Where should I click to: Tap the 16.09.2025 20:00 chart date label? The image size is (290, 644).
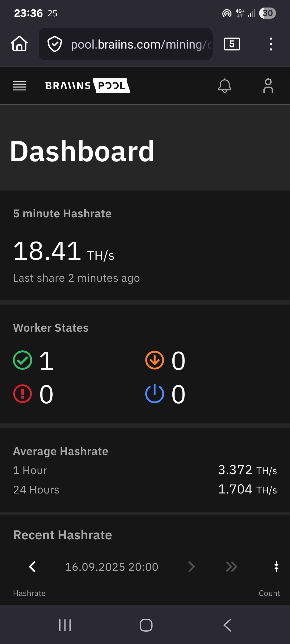[112, 567]
